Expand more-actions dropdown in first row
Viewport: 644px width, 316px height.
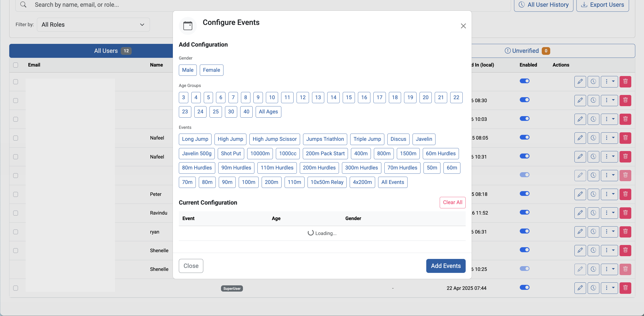[x=609, y=81]
